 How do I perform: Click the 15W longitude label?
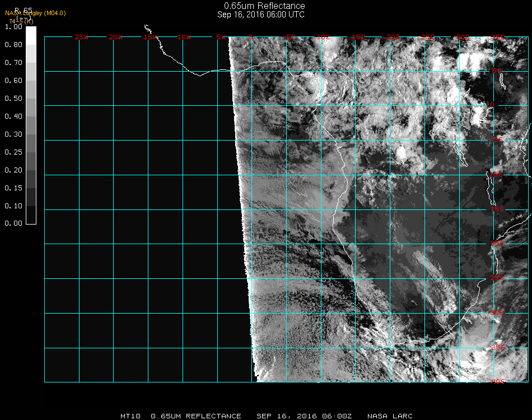pyautogui.click(x=151, y=37)
